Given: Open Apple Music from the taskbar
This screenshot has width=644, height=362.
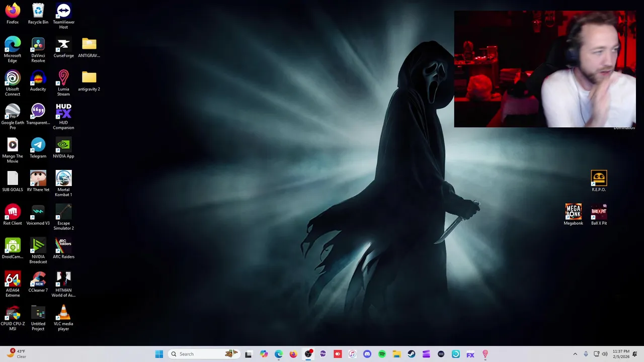Looking at the screenshot, I should pos(352,354).
